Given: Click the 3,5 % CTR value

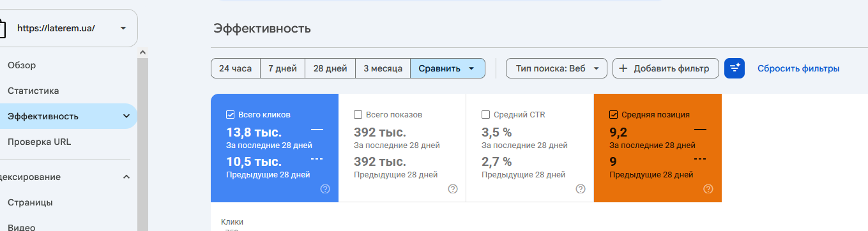Looking at the screenshot, I should [496, 132].
